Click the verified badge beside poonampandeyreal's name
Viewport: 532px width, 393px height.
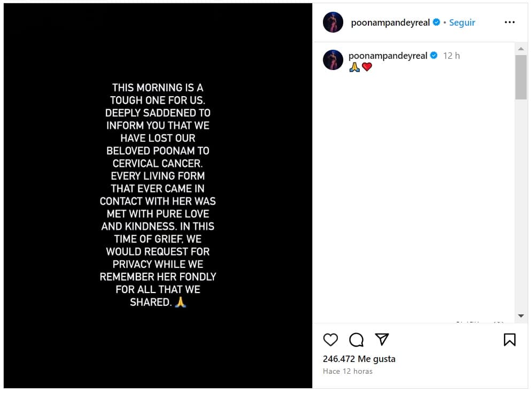coord(436,22)
